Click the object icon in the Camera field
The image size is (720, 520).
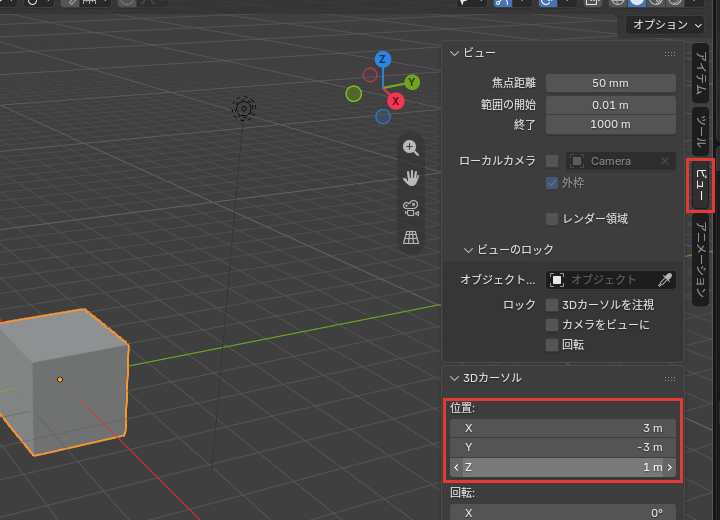(577, 161)
